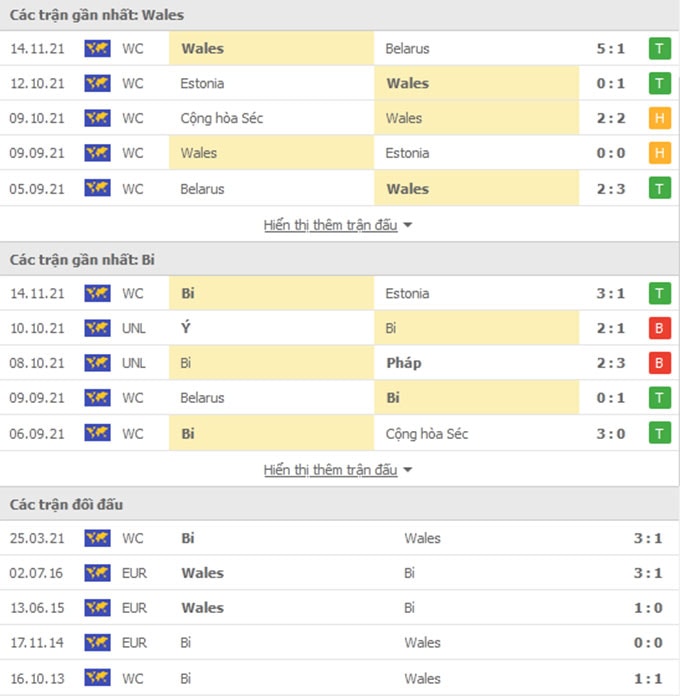This screenshot has height=696, width=680.
Task: Open the Các trận đối đầu section header
Action: click(x=340, y=504)
